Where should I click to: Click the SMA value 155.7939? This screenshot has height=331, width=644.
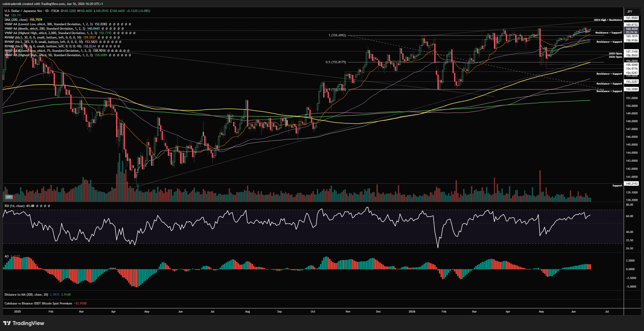pyautogui.click(x=36, y=20)
